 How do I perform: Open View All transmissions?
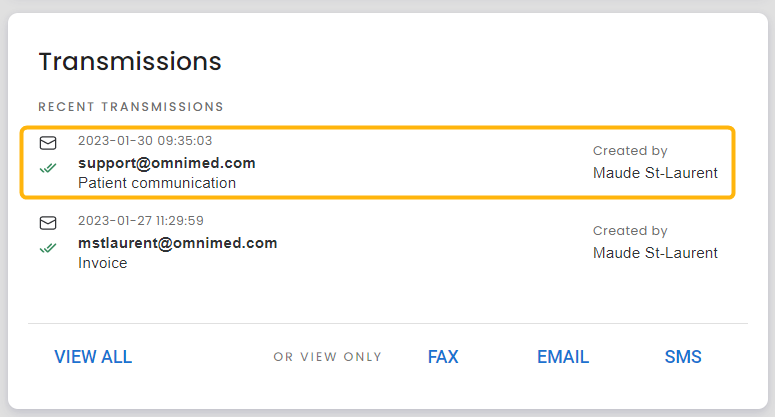pyautogui.click(x=93, y=357)
